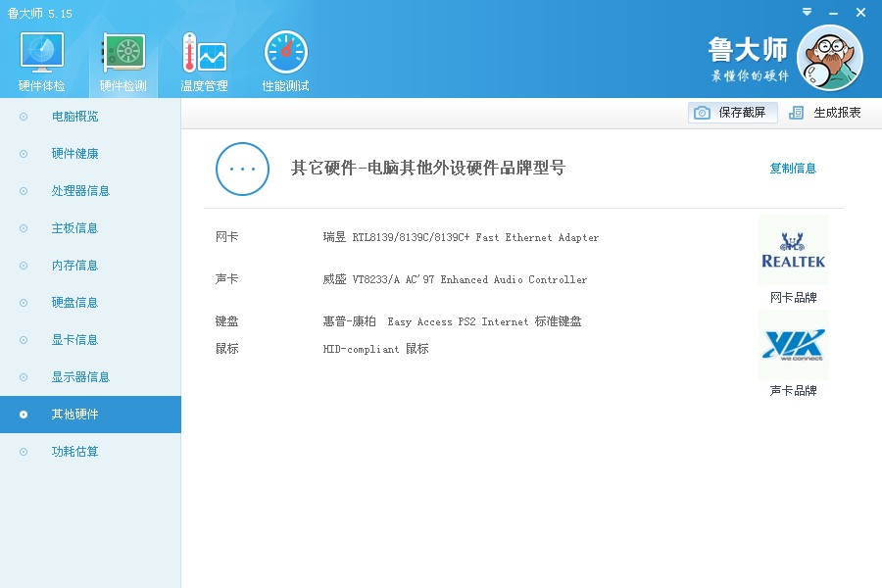Open 硬盘信息 in the sidebar
882x588 pixels.
tap(74, 303)
